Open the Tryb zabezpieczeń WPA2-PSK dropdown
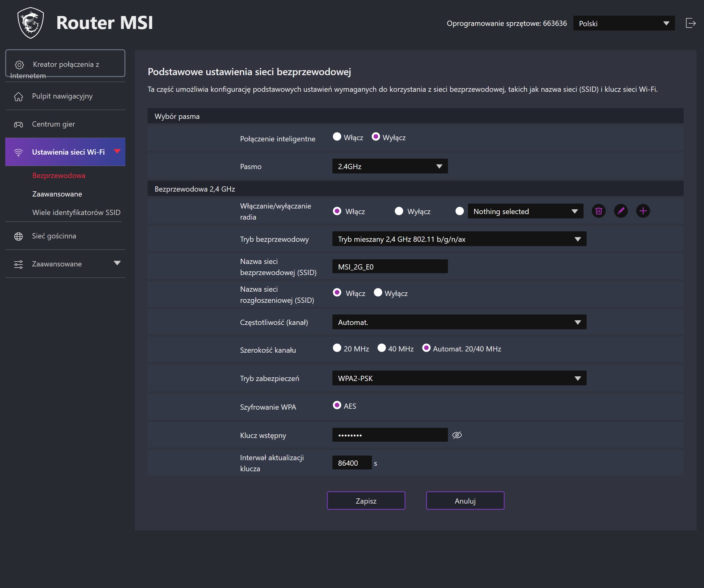The height and width of the screenshot is (588, 704). pos(459,378)
